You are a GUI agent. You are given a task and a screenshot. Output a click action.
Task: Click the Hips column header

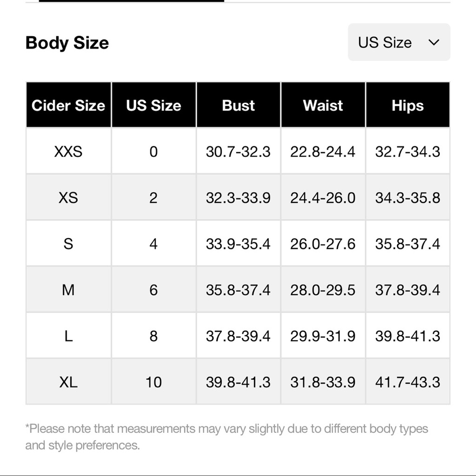click(407, 105)
